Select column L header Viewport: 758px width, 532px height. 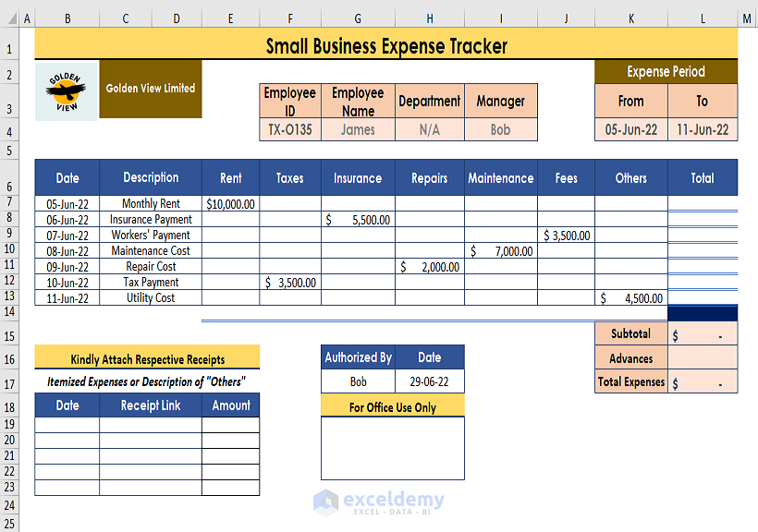click(x=703, y=18)
